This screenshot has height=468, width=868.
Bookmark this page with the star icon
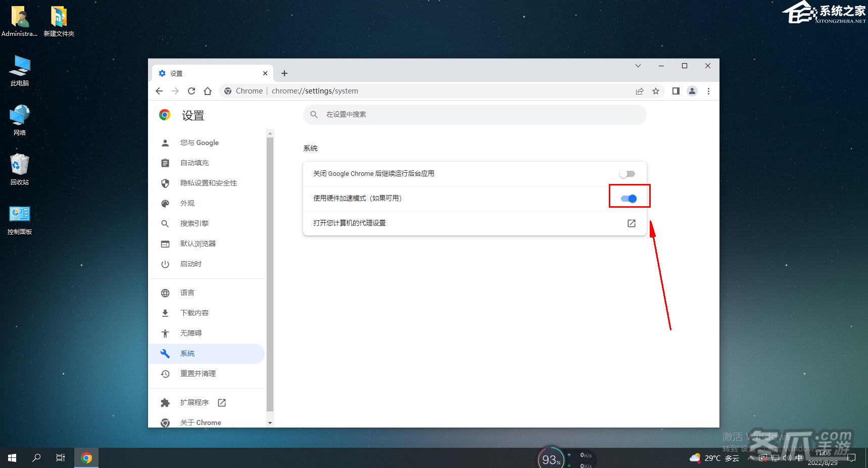coord(656,91)
